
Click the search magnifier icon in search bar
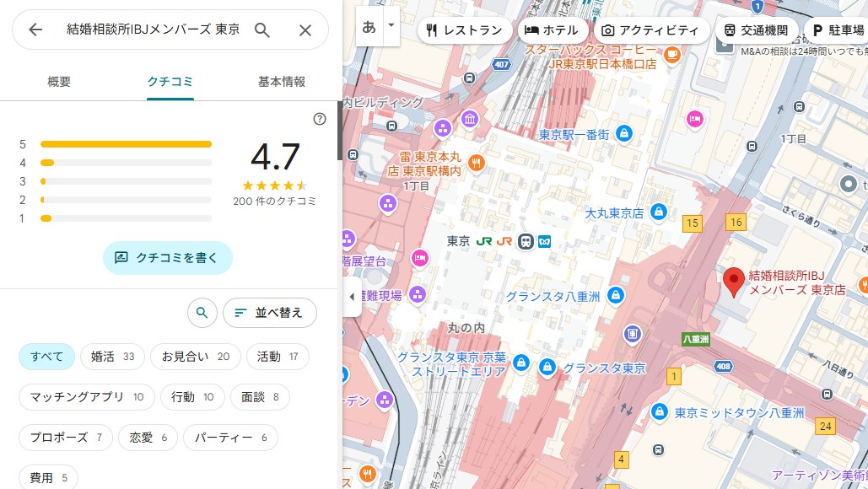(x=262, y=30)
